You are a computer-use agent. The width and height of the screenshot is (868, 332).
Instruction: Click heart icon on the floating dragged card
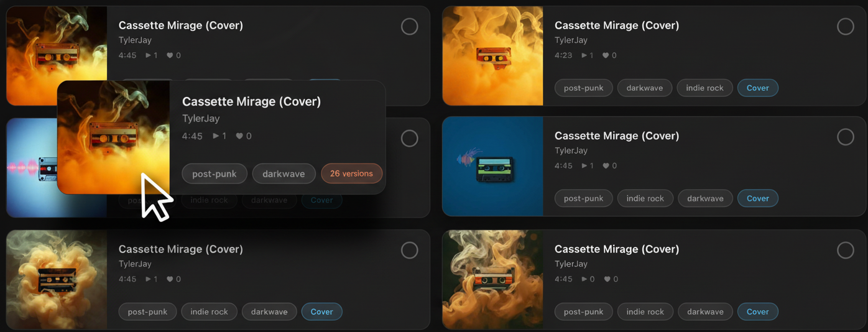click(x=239, y=136)
